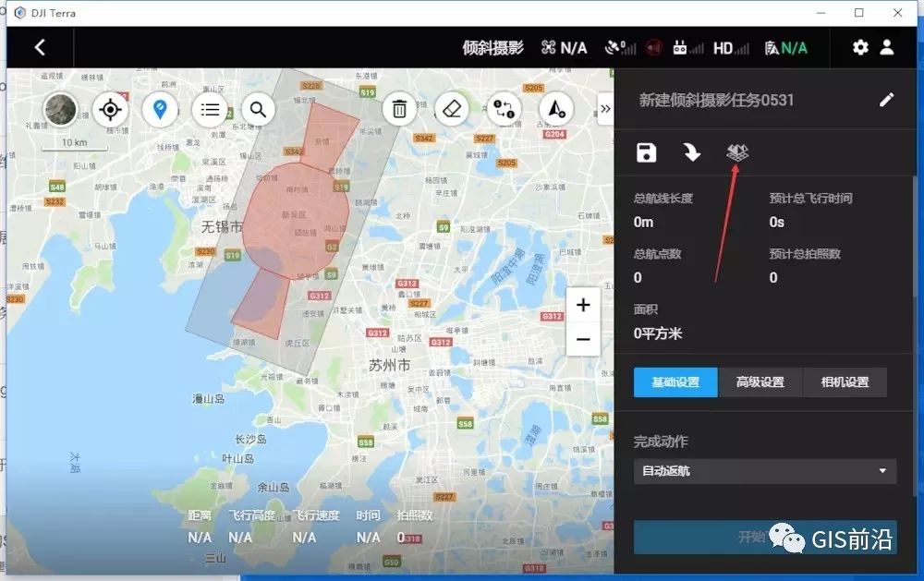Reset map orientation with the compass icon
This screenshot has height=581, width=924.
tap(554, 109)
